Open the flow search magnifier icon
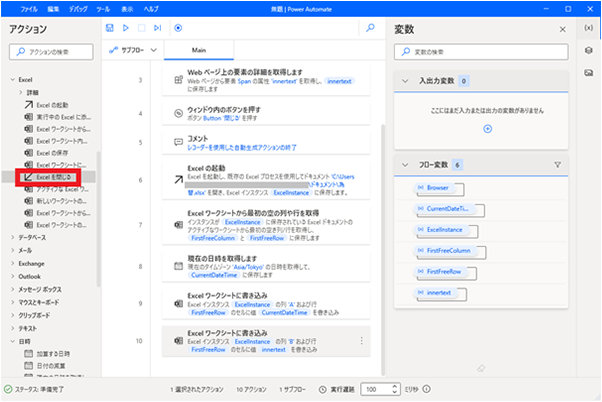This screenshot has width=602, height=402. [370, 28]
